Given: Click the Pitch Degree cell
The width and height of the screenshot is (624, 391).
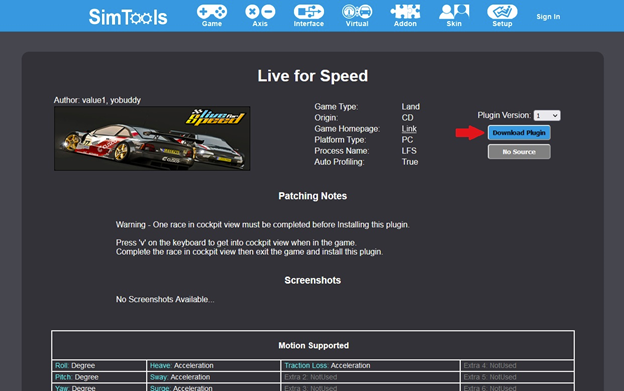Looking at the screenshot, I should click(x=99, y=377).
